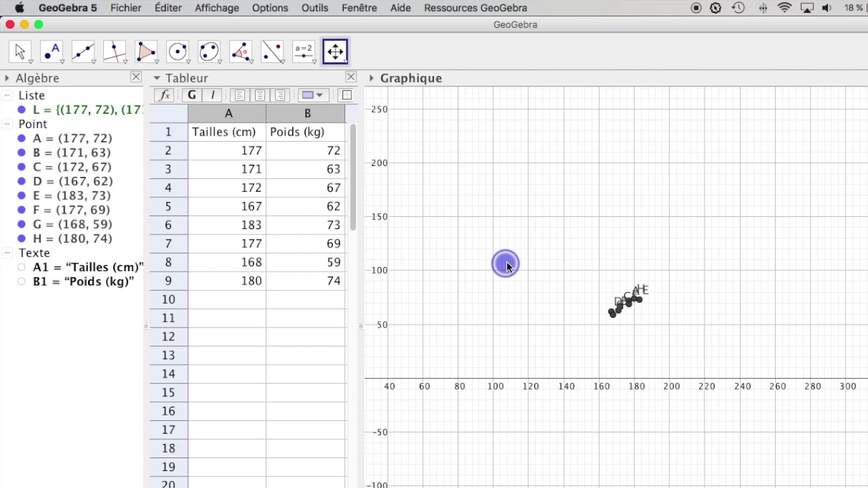Show text B1 "Poids (kg)"
The image size is (868, 488).
pyautogui.click(x=22, y=281)
